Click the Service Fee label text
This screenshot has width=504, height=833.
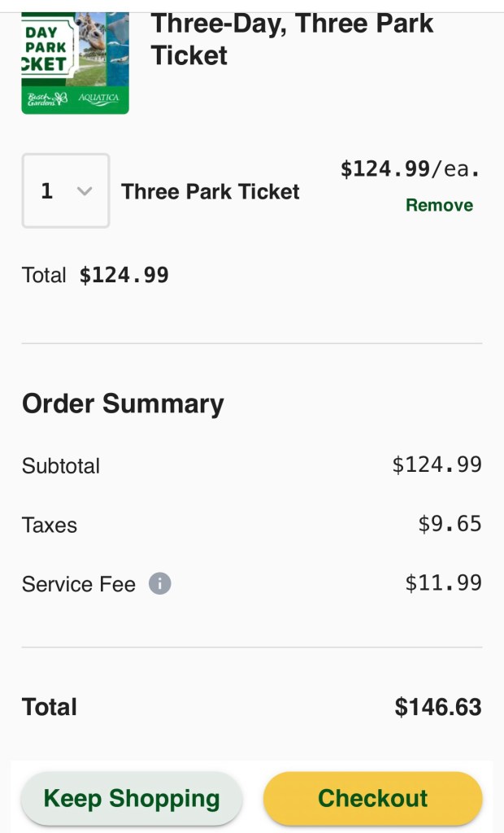(x=79, y=584)
